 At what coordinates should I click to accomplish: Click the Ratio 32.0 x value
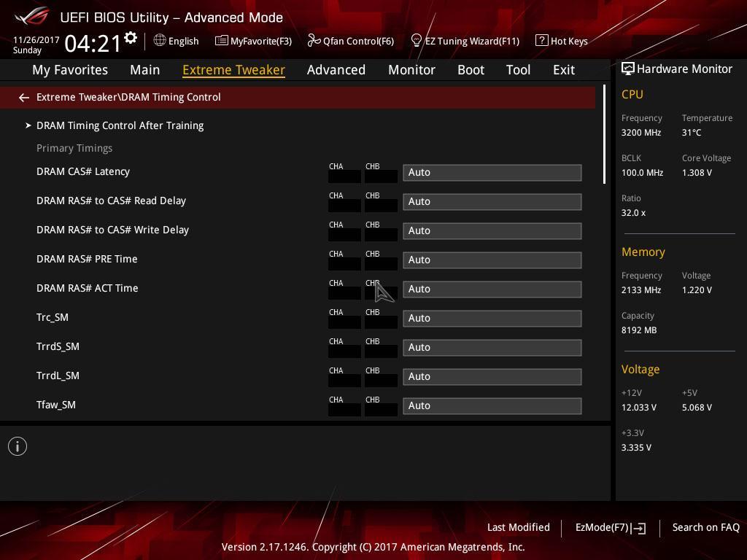pos(633,213)
